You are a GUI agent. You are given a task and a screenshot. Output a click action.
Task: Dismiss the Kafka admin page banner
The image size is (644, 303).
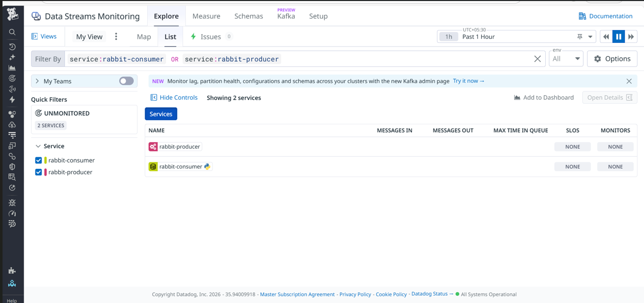pyautogui.click(x=629, y=81)
